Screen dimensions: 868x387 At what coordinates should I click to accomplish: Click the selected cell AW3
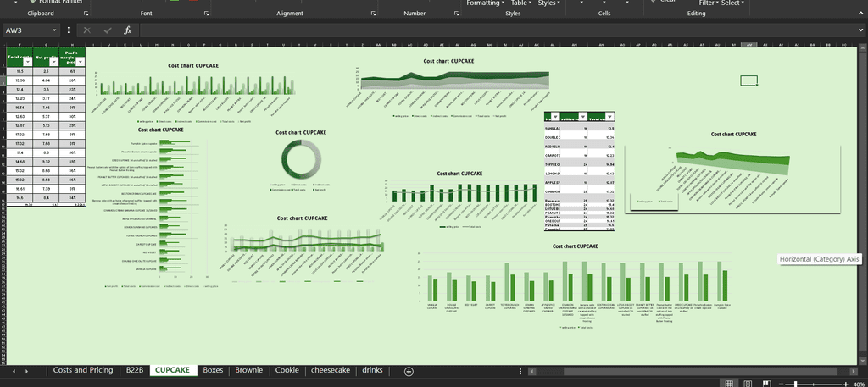[749, 80]
